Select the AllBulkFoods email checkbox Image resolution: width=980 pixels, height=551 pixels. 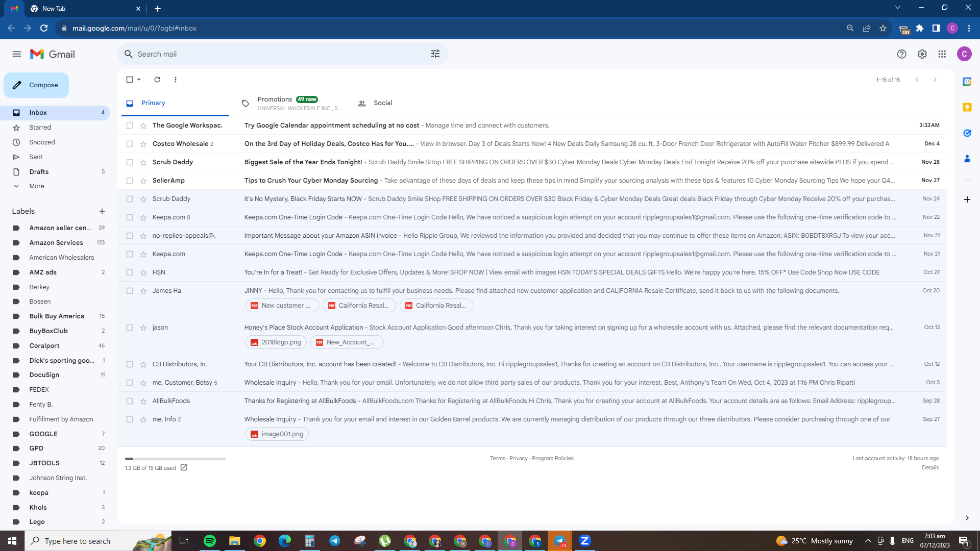[130, 401]
